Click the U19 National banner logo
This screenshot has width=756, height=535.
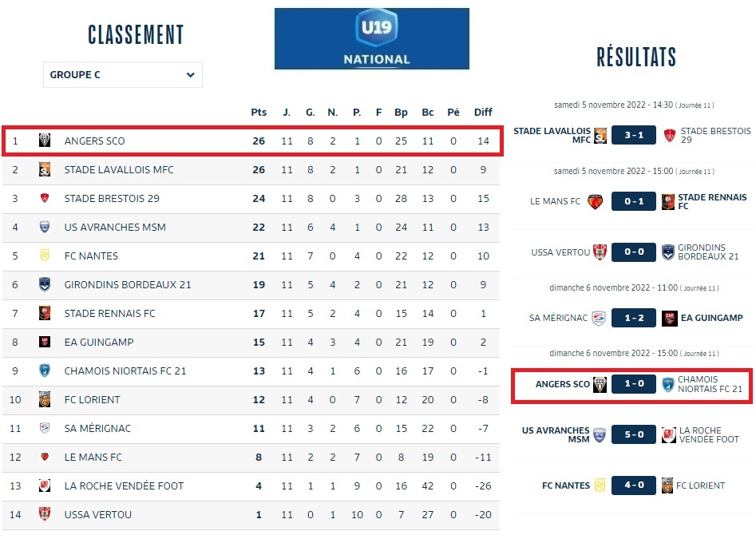pyautogui.click(x=372, y=38)
